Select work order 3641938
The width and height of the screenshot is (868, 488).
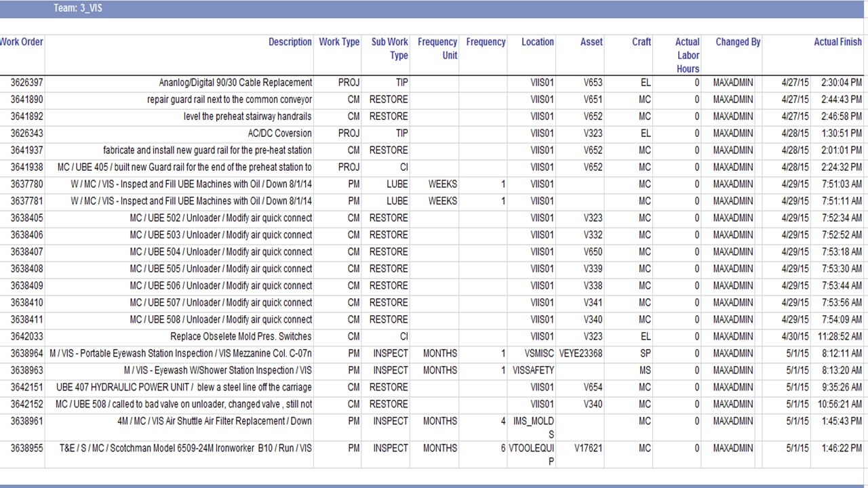27,167
